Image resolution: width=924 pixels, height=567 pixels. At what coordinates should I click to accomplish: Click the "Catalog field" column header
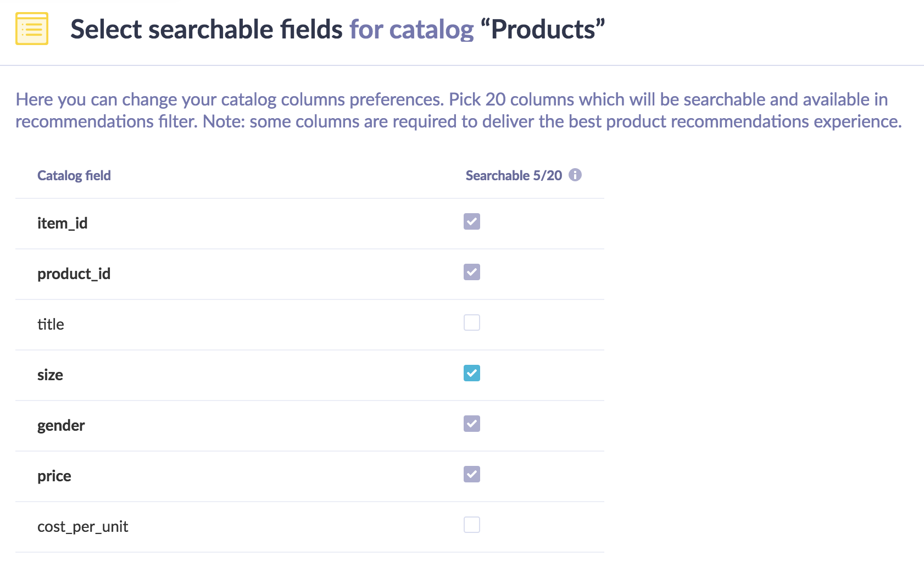[x=74, y=175]
